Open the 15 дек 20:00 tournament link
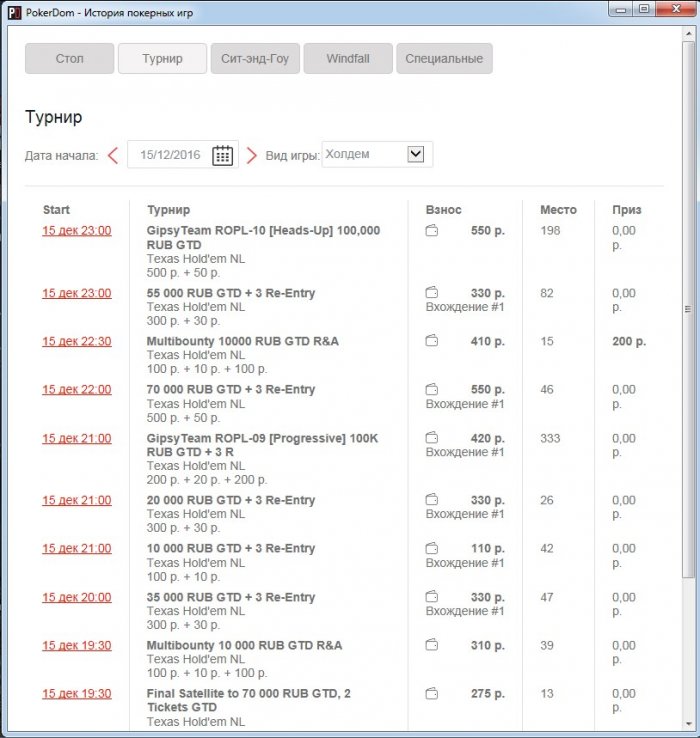This screenshot has width=700, height=738. [x=77, y=597]
